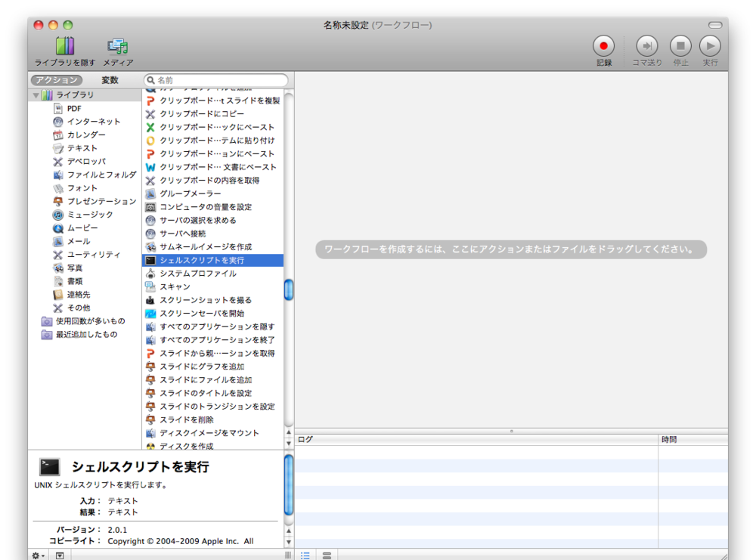Image resolution: width=756 pixels, height=560 pixels.
Task: Click the ライブラリを隠す toolbar icon
Action: 64,46
